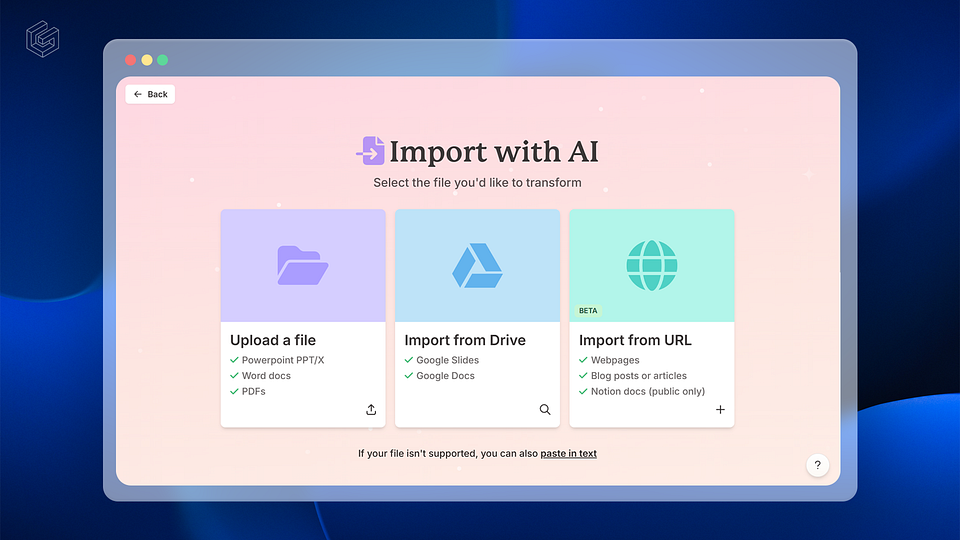
Task: Follow the 'paste in text' link
Action: pyautogui.click(x=568, y=454)
